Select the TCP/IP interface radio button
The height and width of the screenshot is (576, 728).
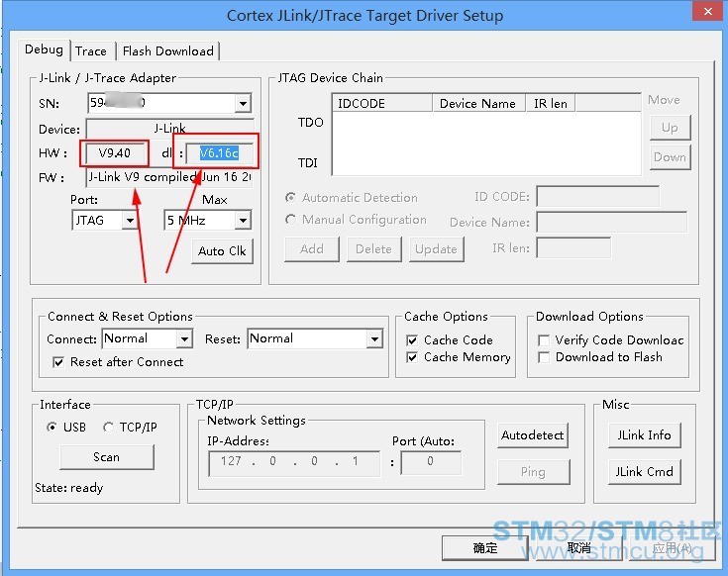tap(108, 428)
